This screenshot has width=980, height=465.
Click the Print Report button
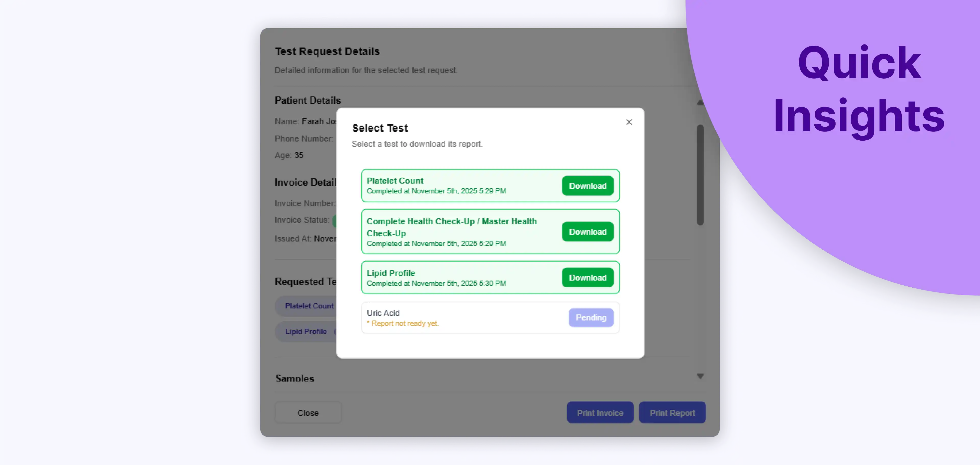click(x=672, y=413)
